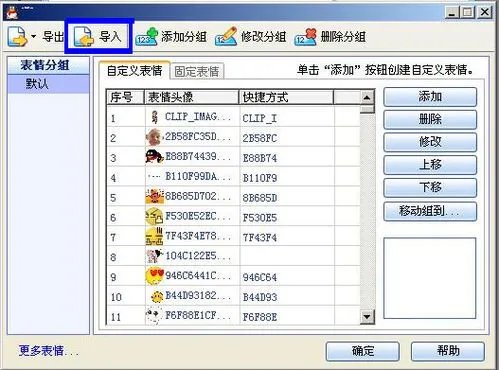Select heart-eyes emoticon 946C6441C
The height and width of the screenshot is (370, 499).
point(155,276)
